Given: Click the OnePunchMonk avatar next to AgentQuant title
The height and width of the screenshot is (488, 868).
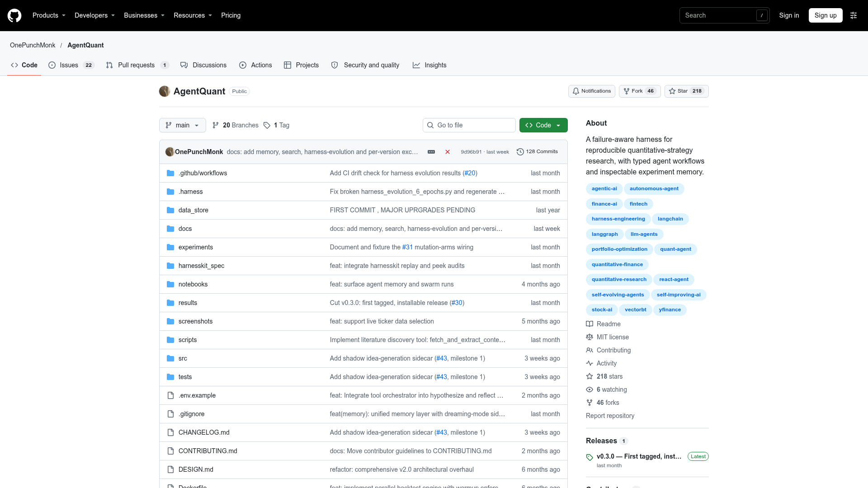Looking at the screenshot, I should coord(165,91).
